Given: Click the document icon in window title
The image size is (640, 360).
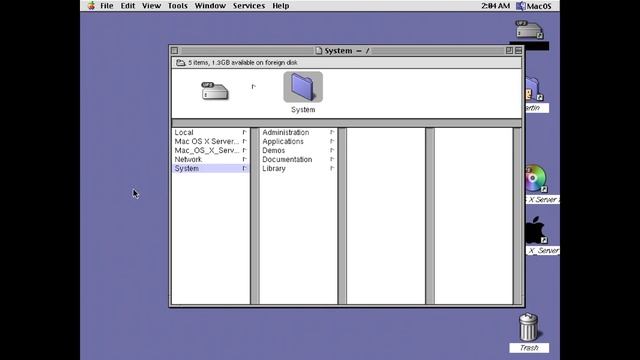Looking at the screenshot, I should [x=319, y=51].
